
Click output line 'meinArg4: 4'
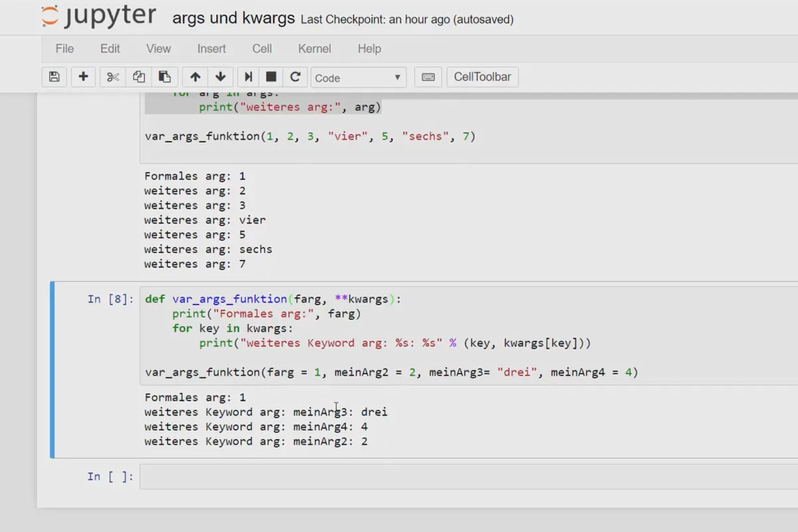pos(256,427)
